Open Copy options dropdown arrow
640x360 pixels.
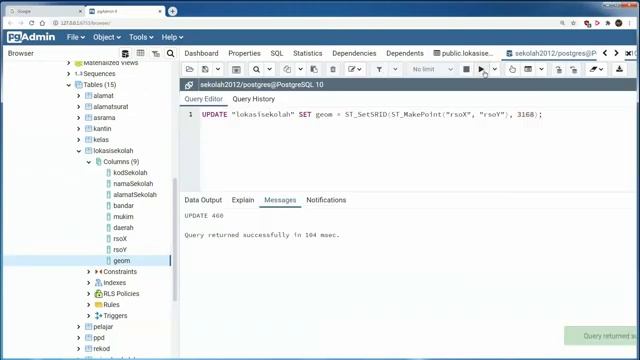click(x=300, y=69)
